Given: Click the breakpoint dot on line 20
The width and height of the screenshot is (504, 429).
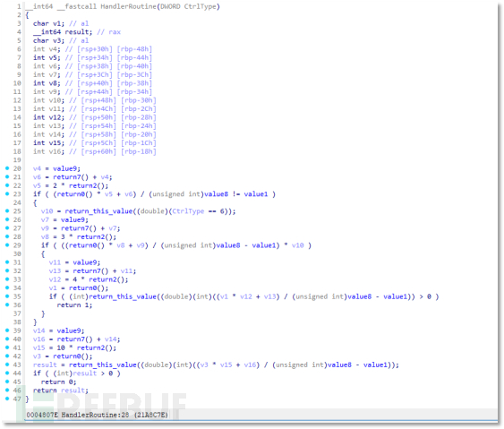Looking at the screenshot, I should pos(7,168).
